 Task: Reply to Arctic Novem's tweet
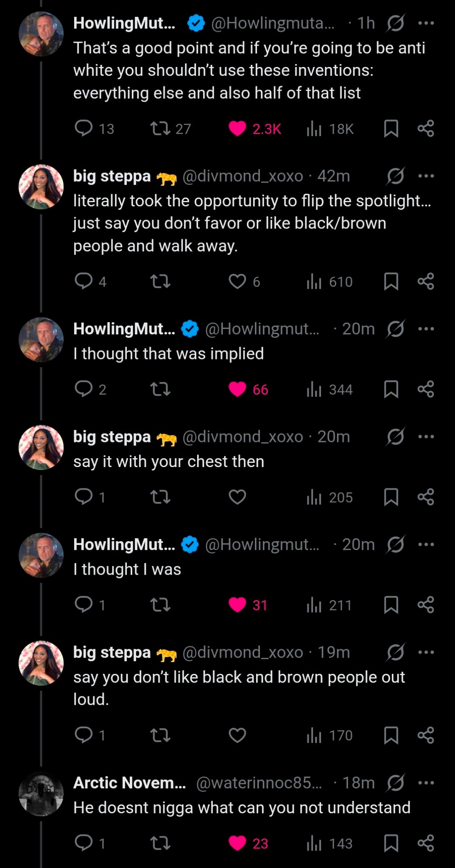84,843
